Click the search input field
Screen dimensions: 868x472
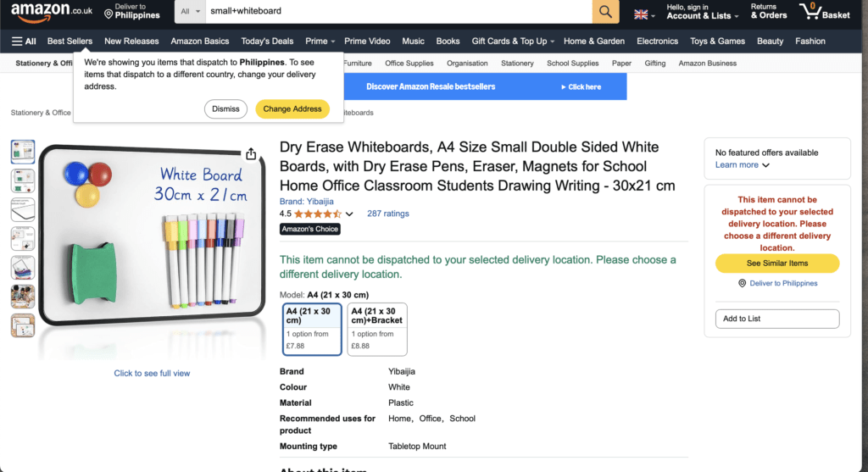coord(398,12)
